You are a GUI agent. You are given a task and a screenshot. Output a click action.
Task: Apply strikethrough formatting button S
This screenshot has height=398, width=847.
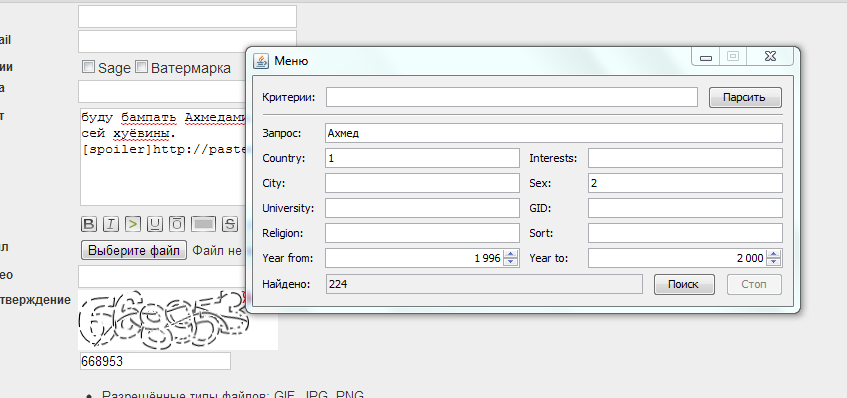coord(231,224)
